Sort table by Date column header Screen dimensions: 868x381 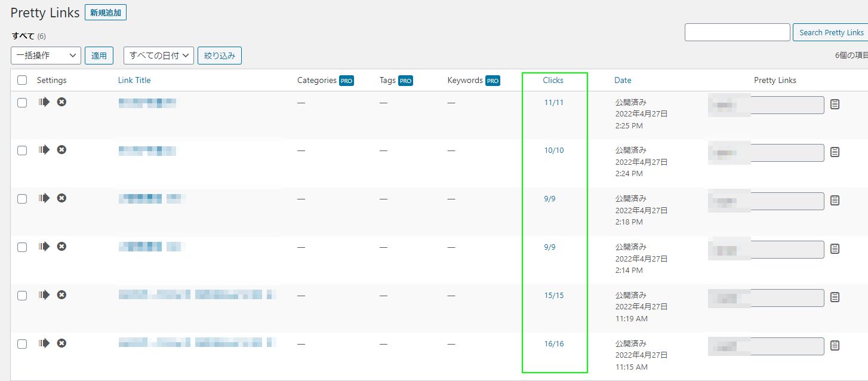pyautogui.click(x=623, y=80)
